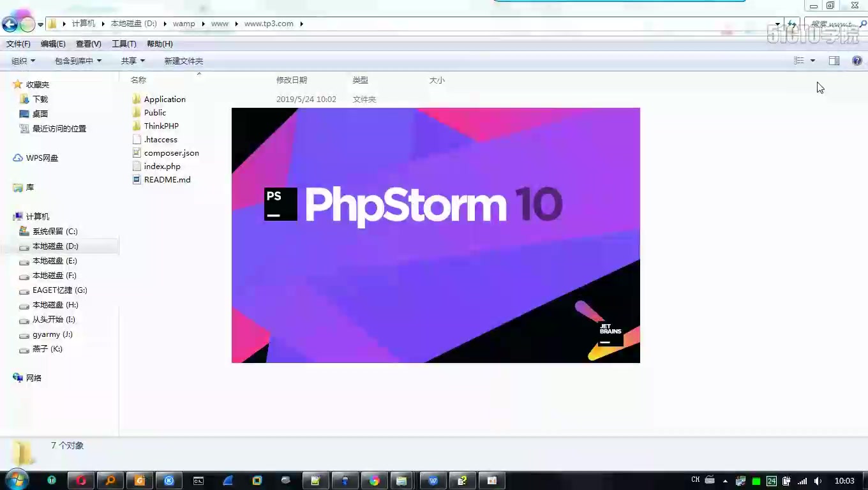This screenshot has width=868, height=490.
Task: Open drive 本地磁盘 (D:) in the sidebar
Action: click(56, 246)
